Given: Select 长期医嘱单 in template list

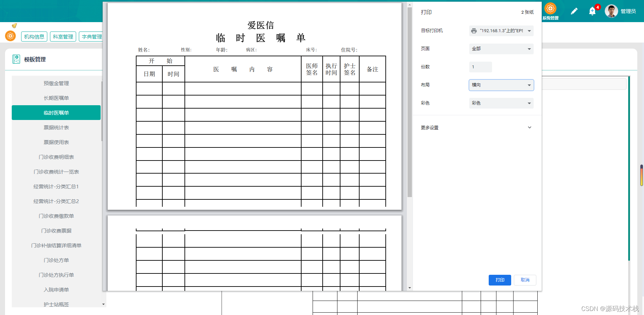Looking at the screenshot, I should [x=56, y=98].
